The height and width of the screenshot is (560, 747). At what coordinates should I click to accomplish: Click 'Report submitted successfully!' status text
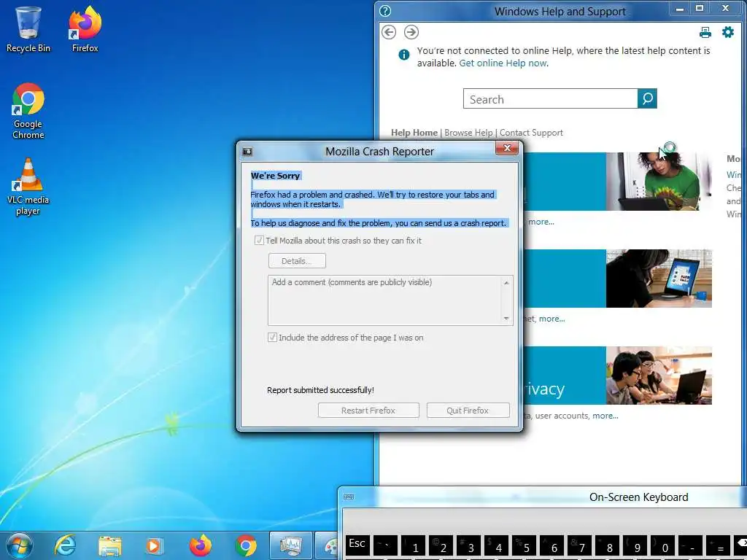pyautogui.click(x=321, y=390)
